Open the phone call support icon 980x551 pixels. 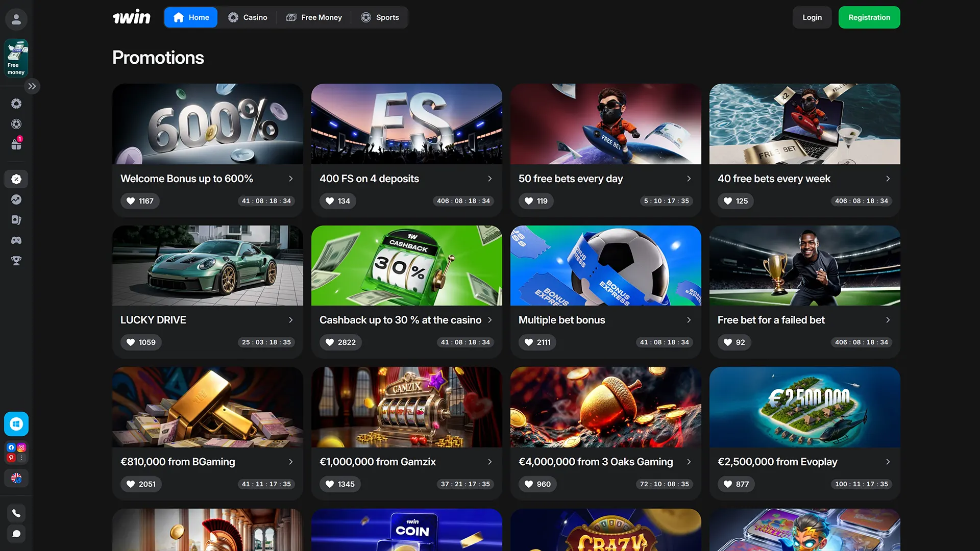click(x=16, y=513)
